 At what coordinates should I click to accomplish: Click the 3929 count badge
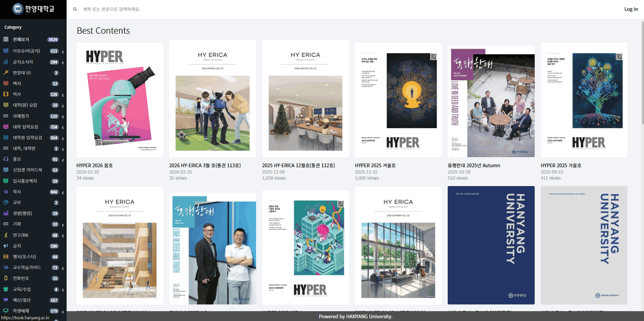click(x=53, y=39)
